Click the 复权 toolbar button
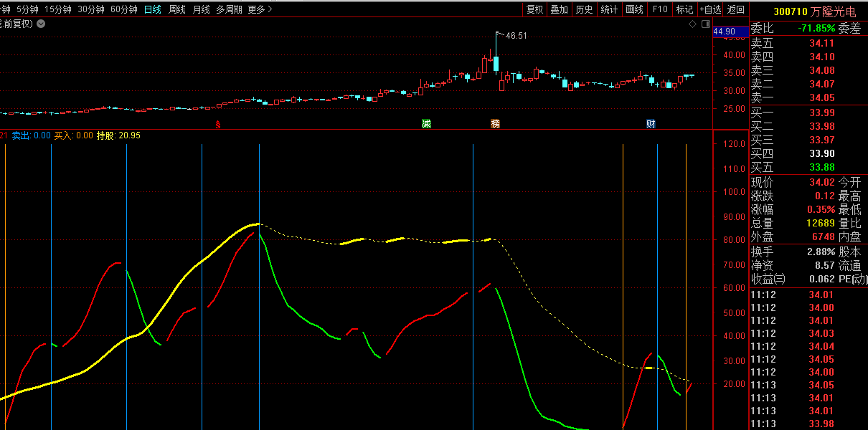Viewport: 868px width, 430px height. point(535,9)
